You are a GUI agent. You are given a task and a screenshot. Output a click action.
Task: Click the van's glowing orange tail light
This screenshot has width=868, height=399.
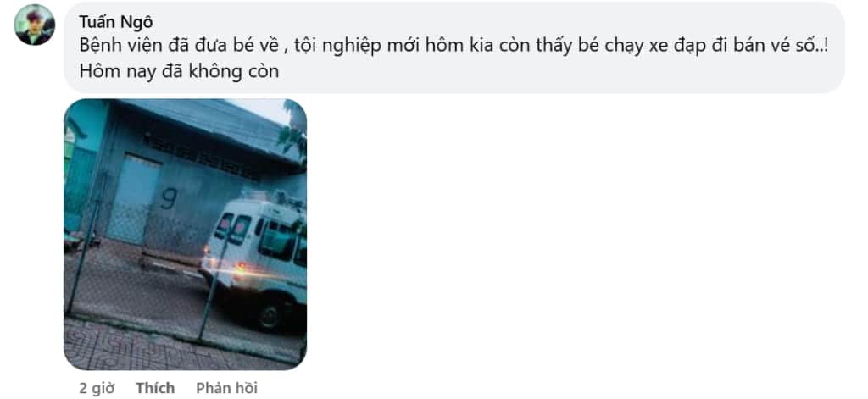click(242, 269)
